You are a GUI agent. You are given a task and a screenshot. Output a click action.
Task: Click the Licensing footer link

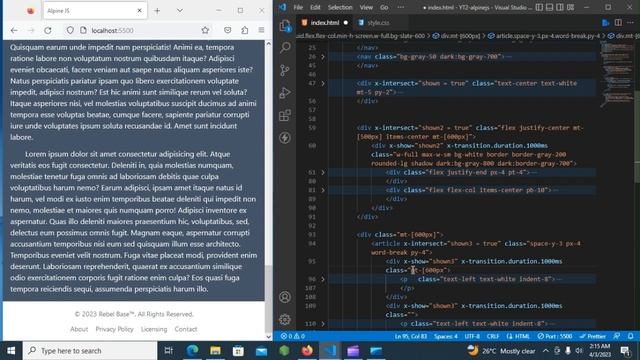pos(154,329)
